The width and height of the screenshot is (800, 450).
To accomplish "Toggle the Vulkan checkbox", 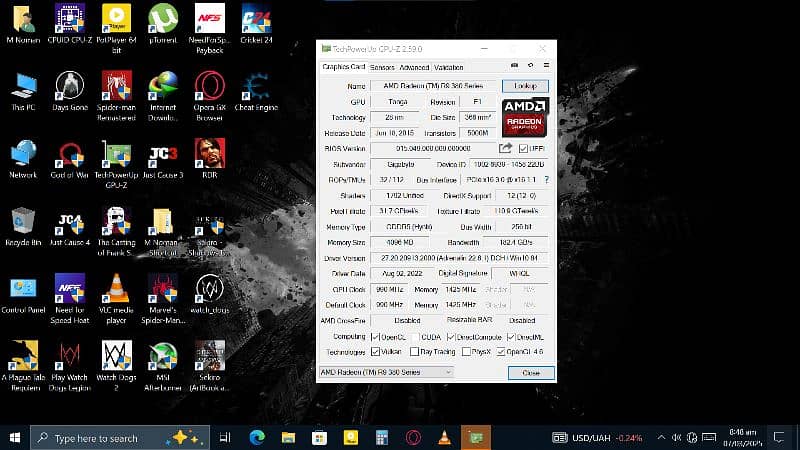I will 376,352.
